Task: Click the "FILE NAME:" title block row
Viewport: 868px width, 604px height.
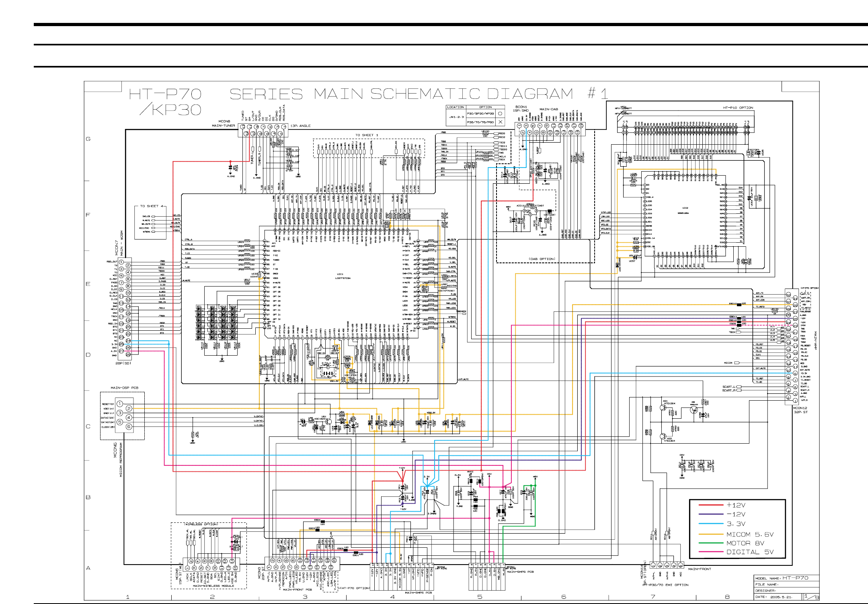Action: tap(786, 584)
